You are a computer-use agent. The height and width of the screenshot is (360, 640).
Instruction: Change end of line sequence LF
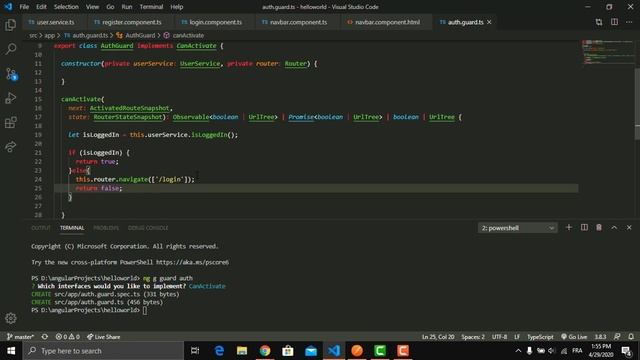pos(517,337)
